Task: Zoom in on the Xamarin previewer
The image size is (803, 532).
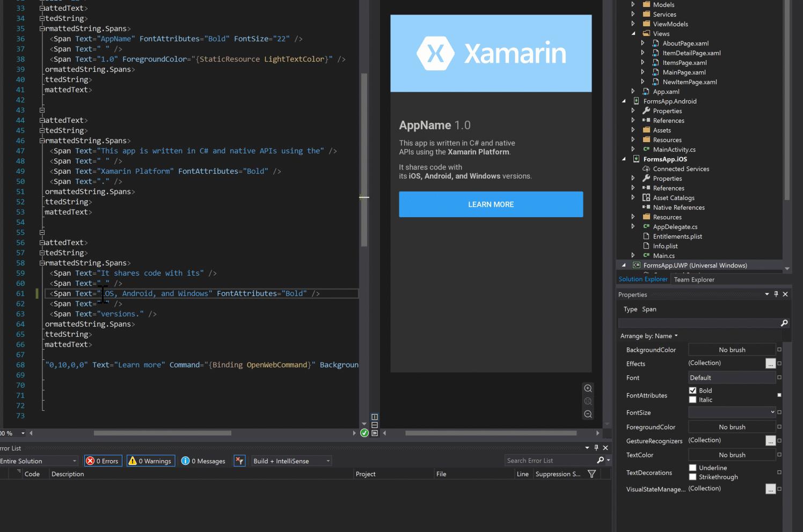Action: click(x=588, y=388)
